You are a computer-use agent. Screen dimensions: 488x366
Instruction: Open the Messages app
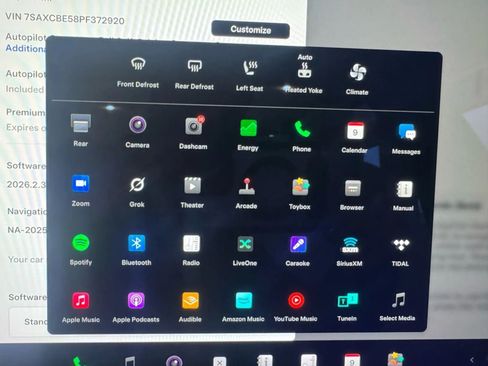coord(406,139)
